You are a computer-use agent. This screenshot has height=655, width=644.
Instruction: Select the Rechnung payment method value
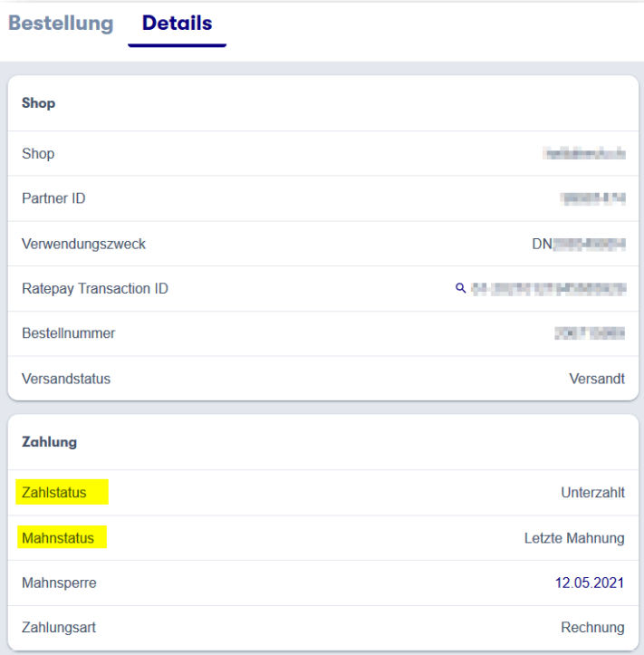point(592,627)
